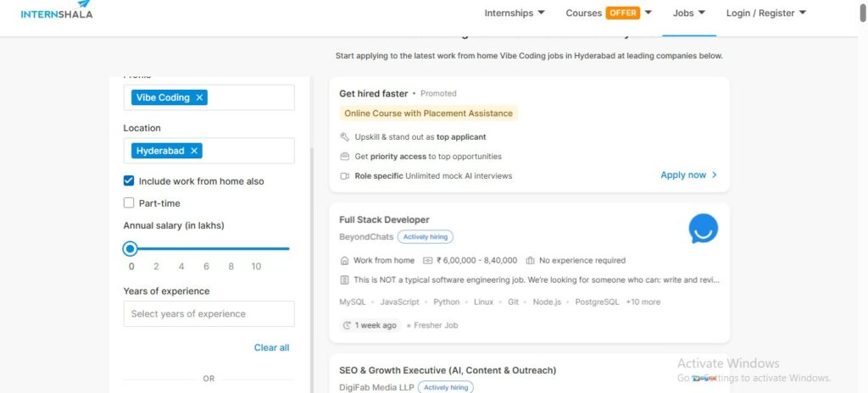Click the Actively hiring badge for BeyondChats
The image size is (868, 393).
[x=426, y=237]
